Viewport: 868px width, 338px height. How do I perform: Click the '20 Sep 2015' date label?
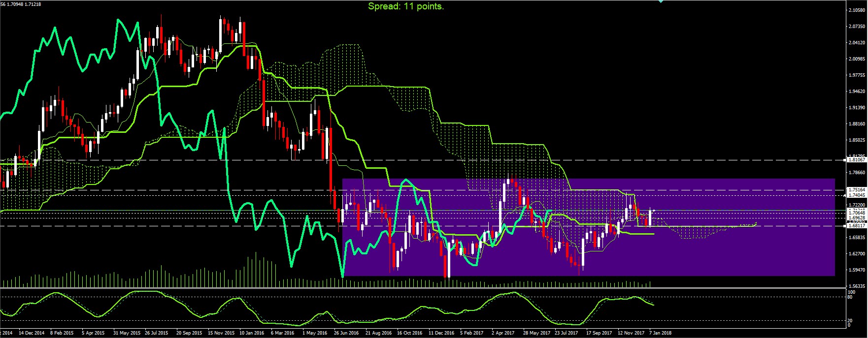(x=189, y=333)
